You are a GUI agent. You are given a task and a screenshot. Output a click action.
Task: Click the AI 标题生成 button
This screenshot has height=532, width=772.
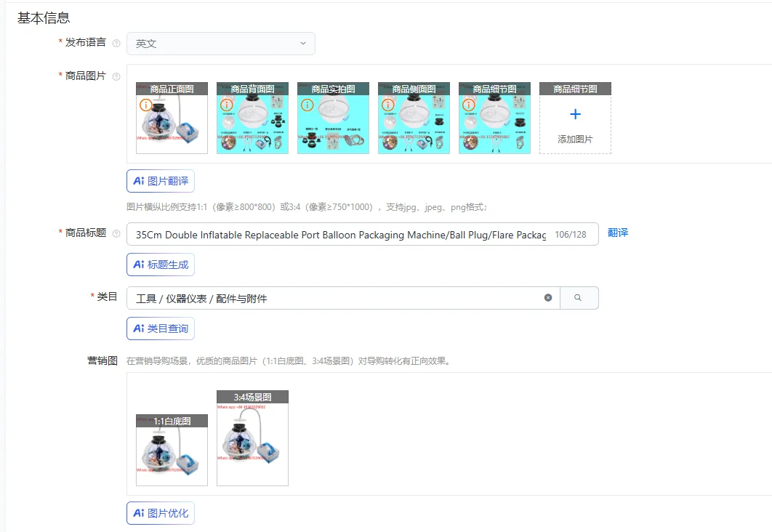point(161,265)
